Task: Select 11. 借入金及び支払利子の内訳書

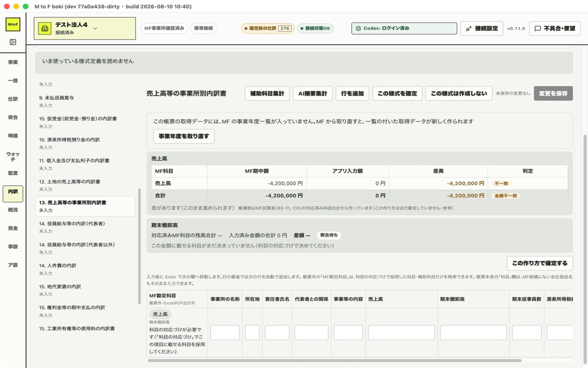Action: [x=85, y=164]
